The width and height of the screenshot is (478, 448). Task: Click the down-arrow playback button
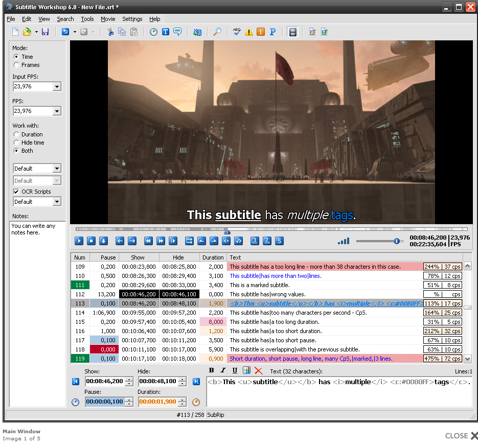click(x=103, y=241)
